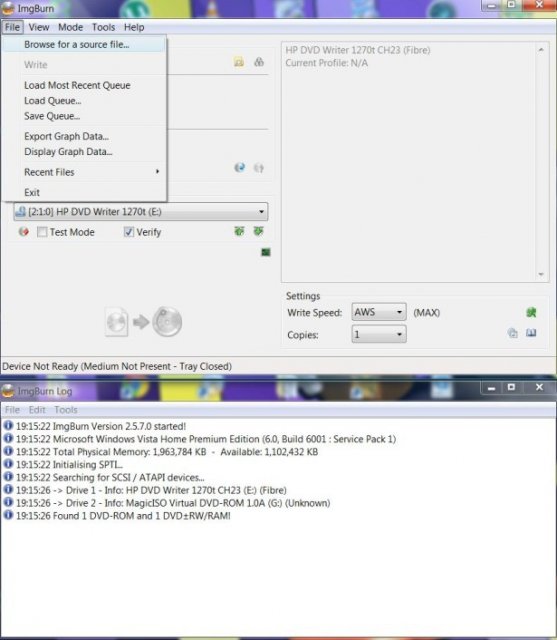Click the large image-to-disc Write button

click(144, 322)
